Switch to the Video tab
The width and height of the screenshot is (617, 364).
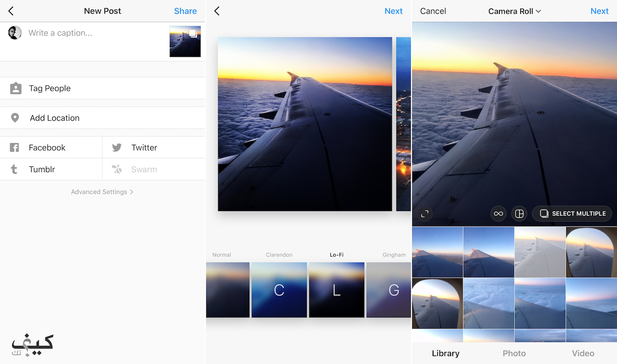pos(583,353)
